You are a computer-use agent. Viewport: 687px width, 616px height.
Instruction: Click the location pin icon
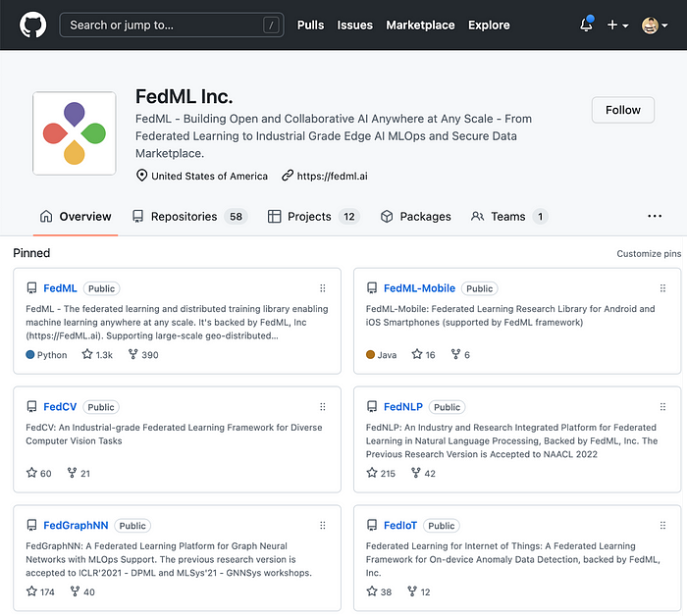pos(141,176)
